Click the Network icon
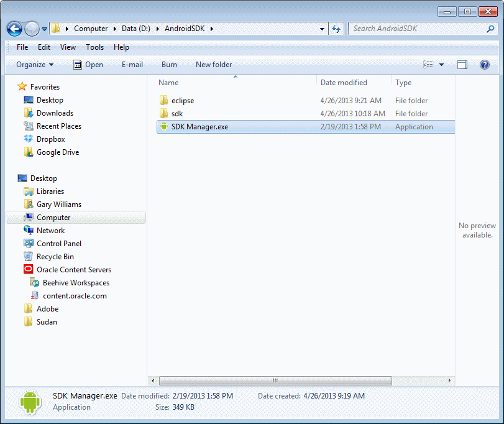The height and width of the screenshot is (424, 504). (x=29, y=230)
